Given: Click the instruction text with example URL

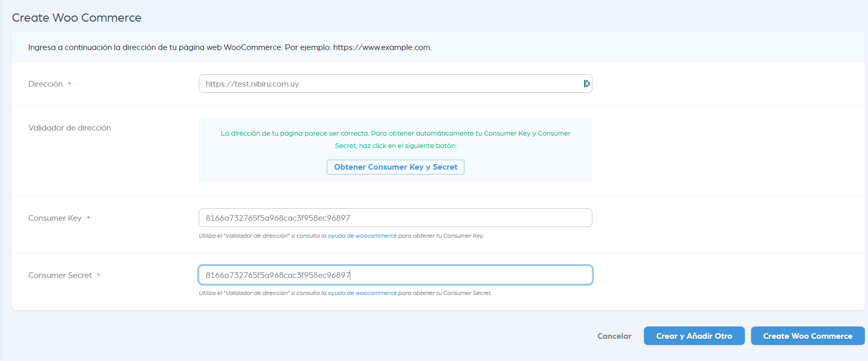Looking at the screenshot, I should 230,47.
